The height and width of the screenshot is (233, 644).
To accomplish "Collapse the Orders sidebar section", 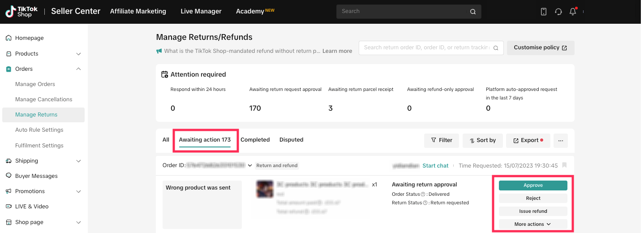I will [78, 69].
